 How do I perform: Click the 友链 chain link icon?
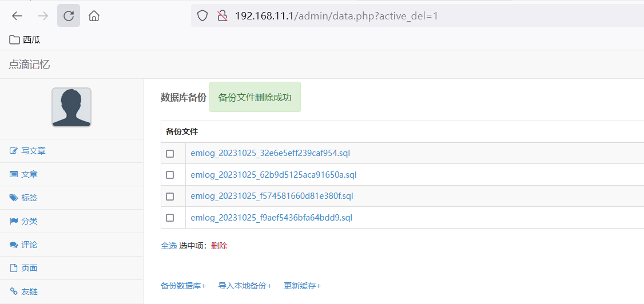(x=14, y=291)
